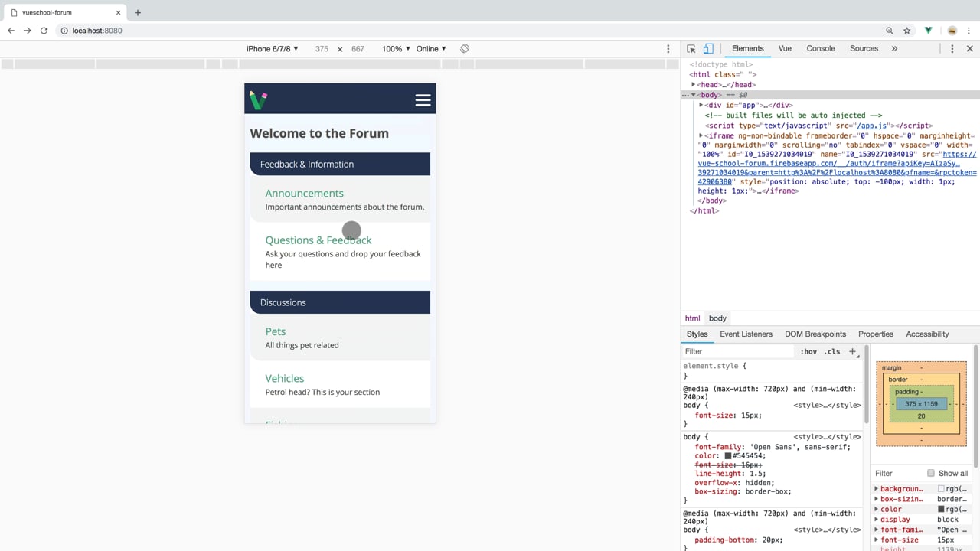Open device toolbar more options menu
The image size is (980, 551).
668,48
